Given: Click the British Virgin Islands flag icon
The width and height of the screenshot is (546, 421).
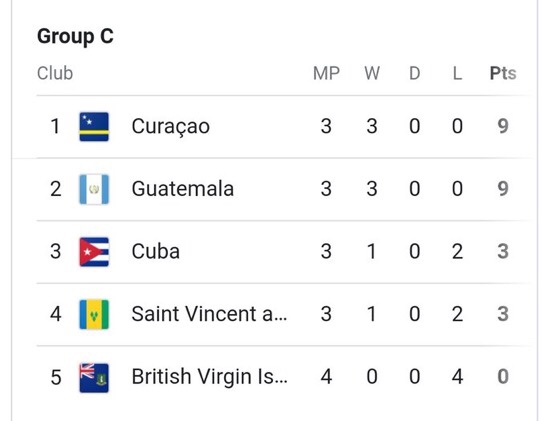Looking at the screenshot, I should (x=94, y=377).
